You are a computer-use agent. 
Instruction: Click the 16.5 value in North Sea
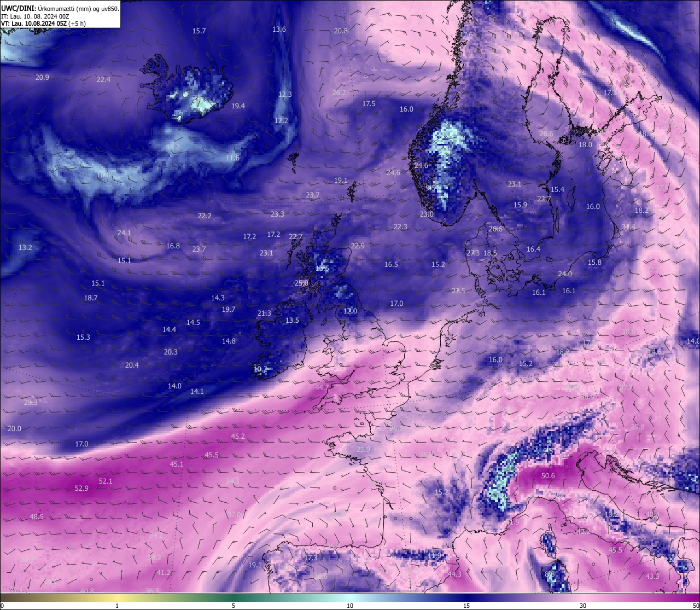[391, 265]
